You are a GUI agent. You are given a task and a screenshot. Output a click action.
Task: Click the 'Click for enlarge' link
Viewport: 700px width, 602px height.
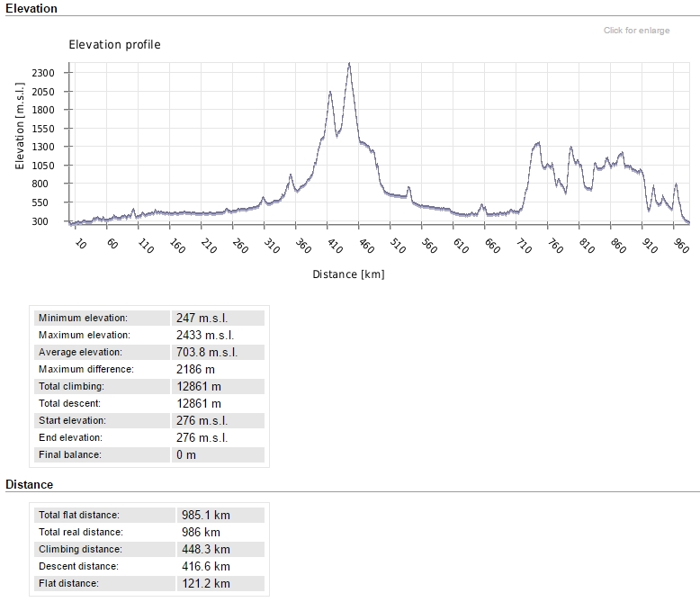[636, 31]
